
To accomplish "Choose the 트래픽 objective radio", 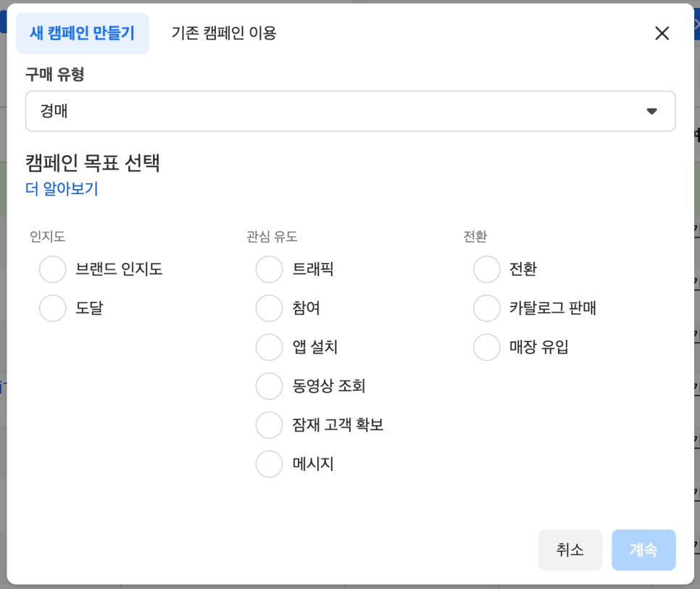I will [269, 269].
